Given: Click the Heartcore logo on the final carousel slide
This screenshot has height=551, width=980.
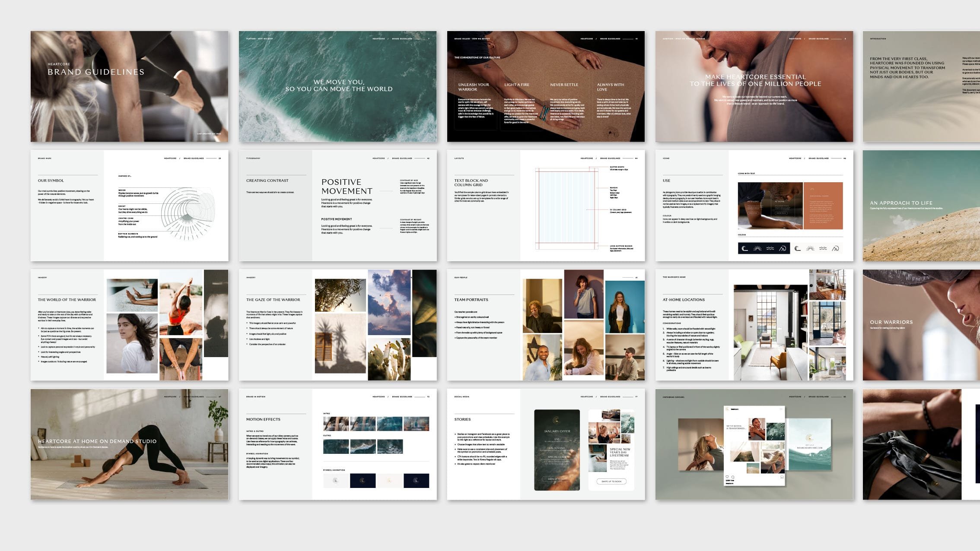Looking at the screenshot, I should point(809,437).
